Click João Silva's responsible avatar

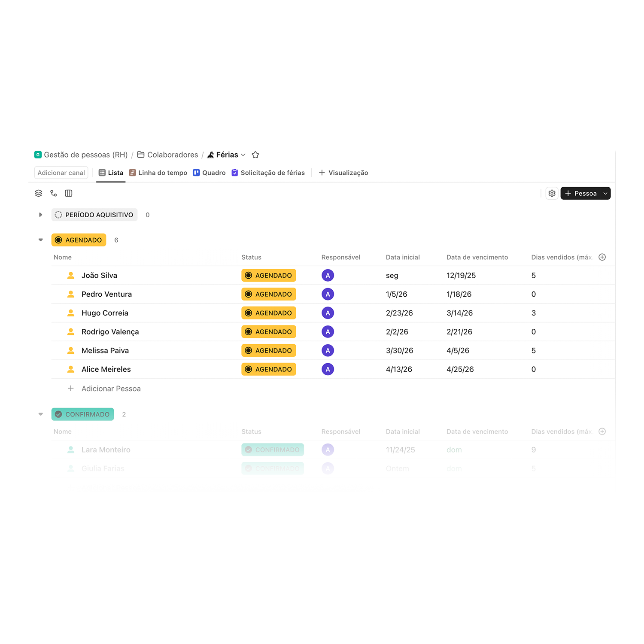point(328,276)
